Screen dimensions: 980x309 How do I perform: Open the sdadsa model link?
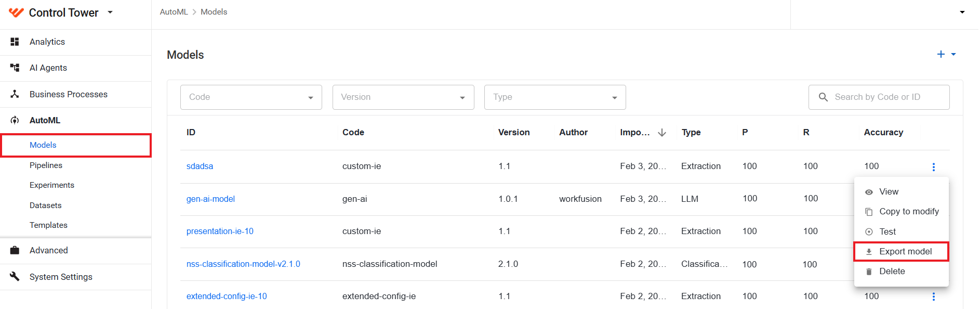[200, 166]
